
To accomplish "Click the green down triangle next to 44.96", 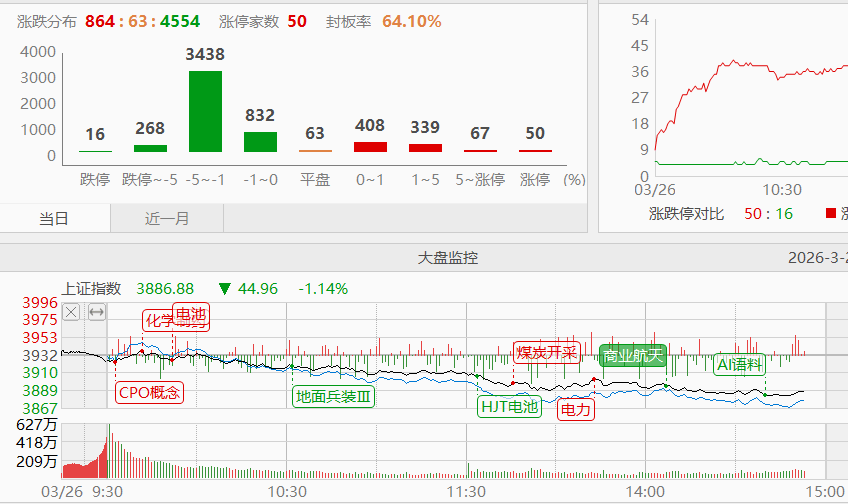I will click(x=224, y=289).
